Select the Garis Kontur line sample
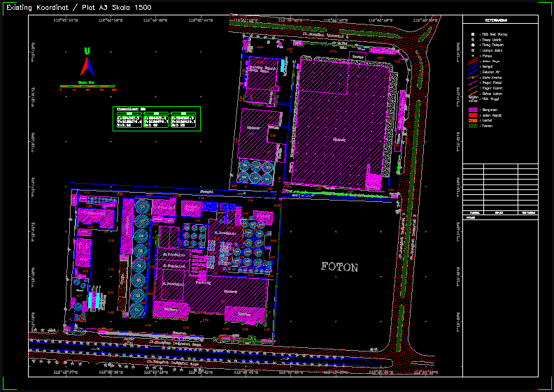 click(x=473, y=78)
